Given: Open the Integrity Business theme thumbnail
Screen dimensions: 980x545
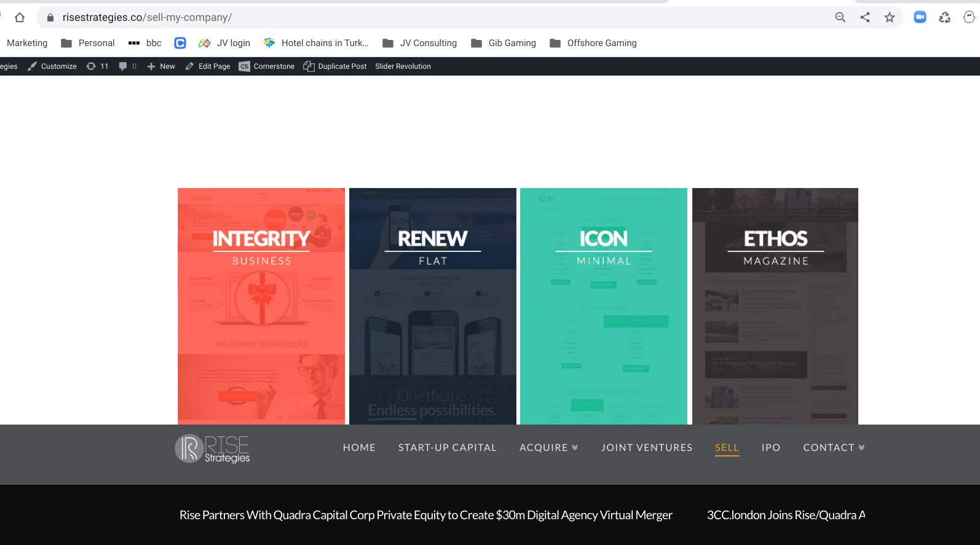Looking at the screenshot, I should (x=261, y=306).
